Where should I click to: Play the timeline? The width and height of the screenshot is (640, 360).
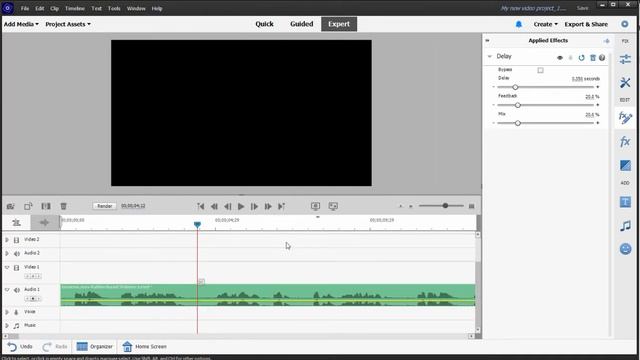241,207
